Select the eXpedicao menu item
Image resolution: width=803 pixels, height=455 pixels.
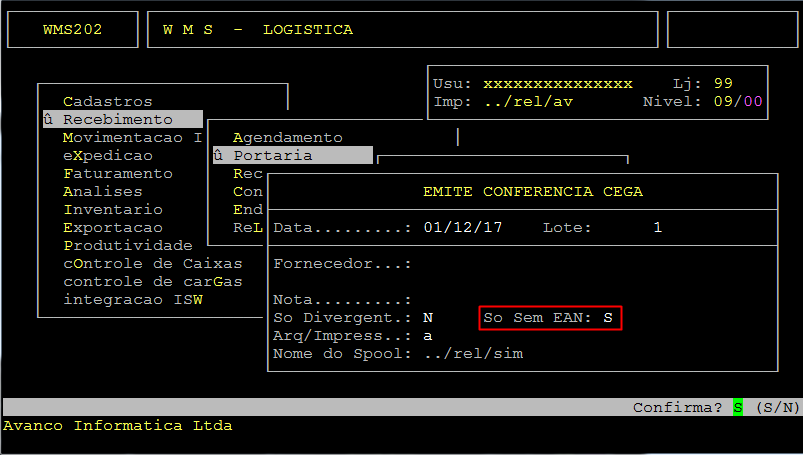click(x=108, y=155)
